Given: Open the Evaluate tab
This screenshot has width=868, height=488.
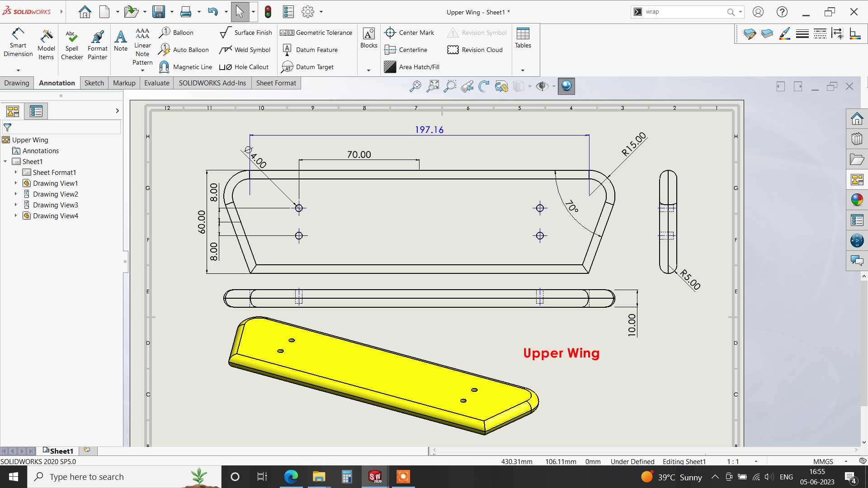Looking at the screenshot, I should coord(156,83).
